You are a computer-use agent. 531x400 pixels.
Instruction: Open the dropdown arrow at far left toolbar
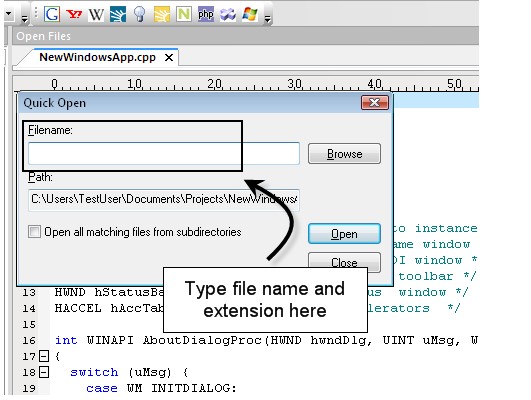8,14
